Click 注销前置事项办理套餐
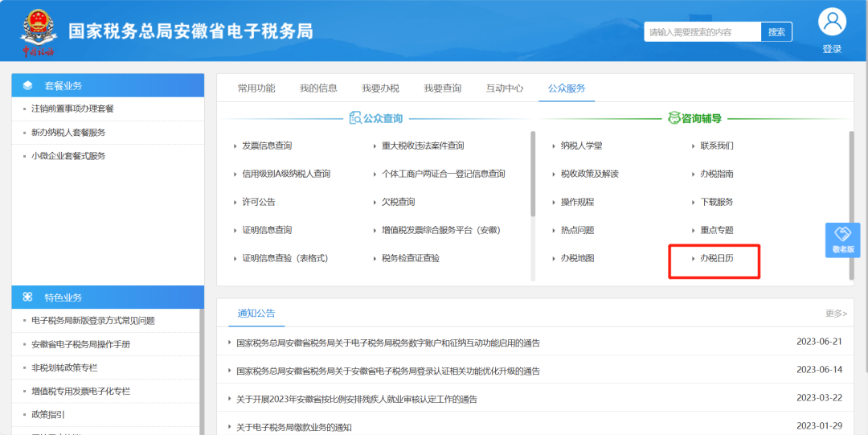The width and height of the screenshot is (868, 435). pyautogui.click(x=72, y=109)
